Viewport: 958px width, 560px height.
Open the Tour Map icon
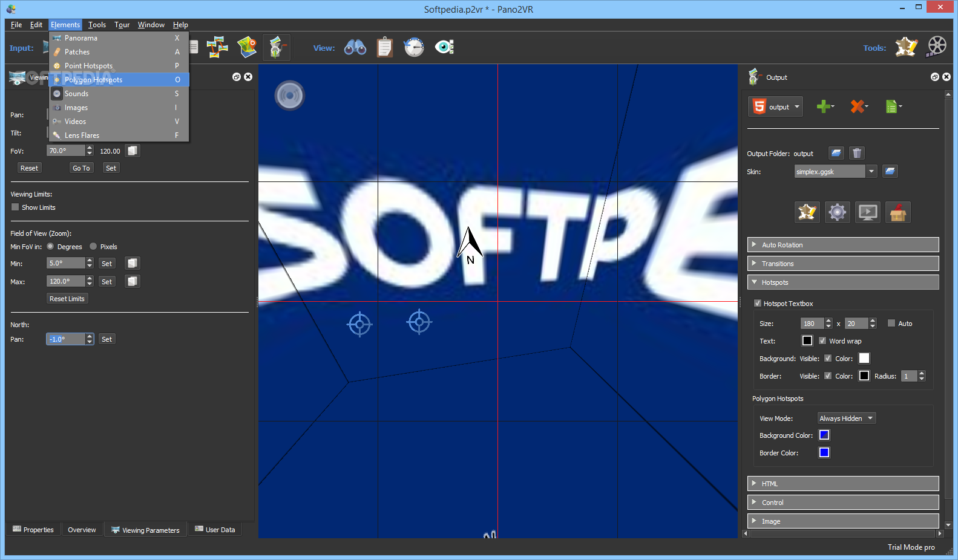pos(247,47)
